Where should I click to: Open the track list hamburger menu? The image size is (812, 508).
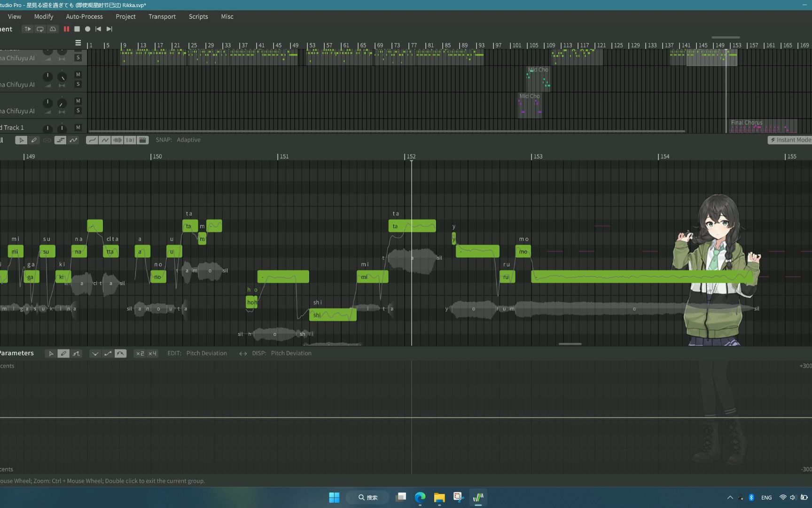coord(78,43)
